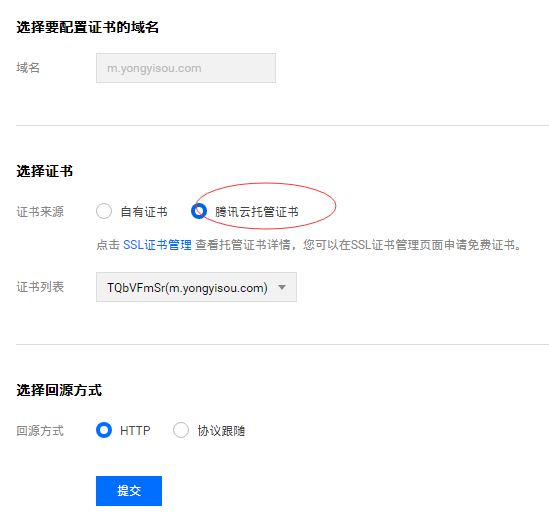The height and width of the screenshot is (524, 549).
Task: Click the 证书列表 field label
Action: click(x=40, y=287)
